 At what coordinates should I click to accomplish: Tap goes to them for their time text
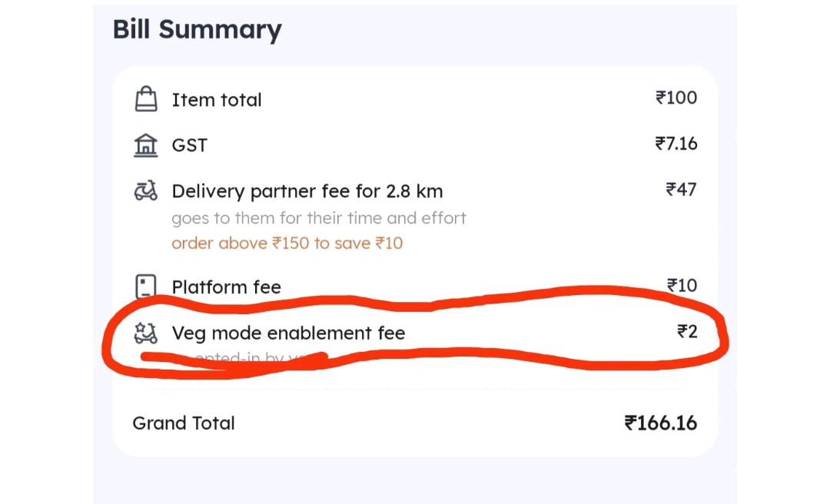tap(318, 218)
